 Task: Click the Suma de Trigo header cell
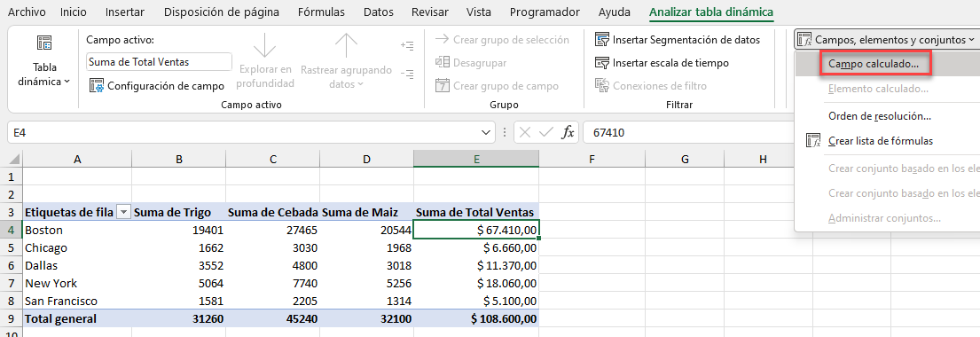coord(179,212)
